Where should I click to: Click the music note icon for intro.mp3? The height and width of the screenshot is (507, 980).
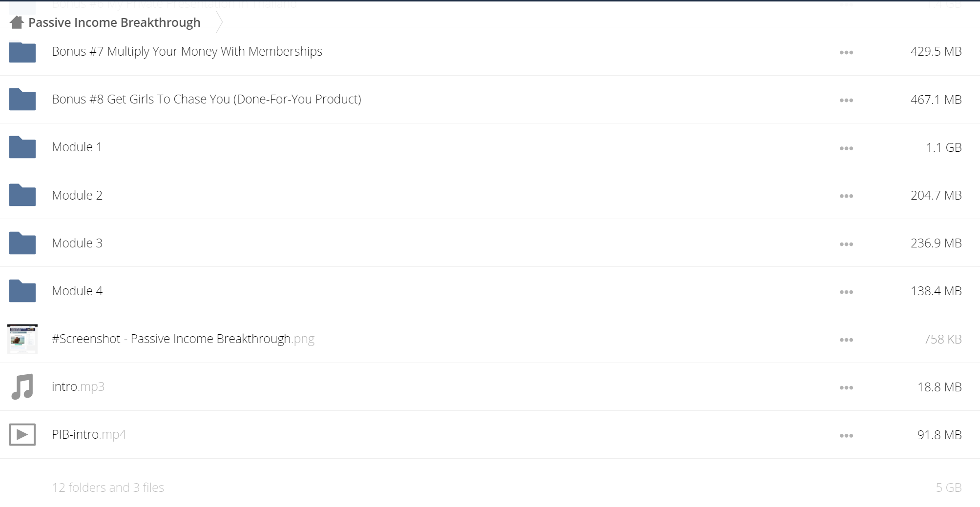click(22, 386)
